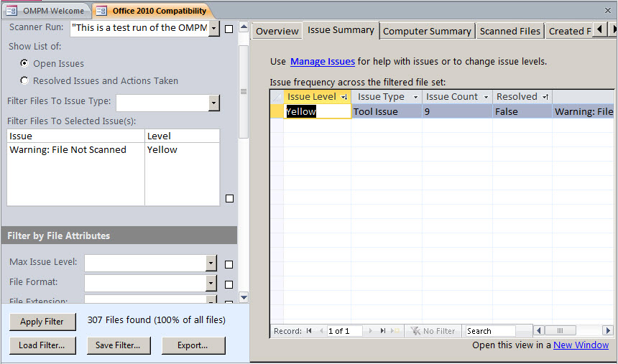This screenshot has height=364, width=618.
Task: Click the Issue Count cell showing 9
Action: pos(457,111)
